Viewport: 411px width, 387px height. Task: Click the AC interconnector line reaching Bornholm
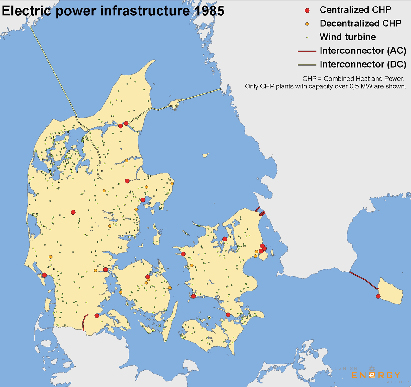coord(364,281)
